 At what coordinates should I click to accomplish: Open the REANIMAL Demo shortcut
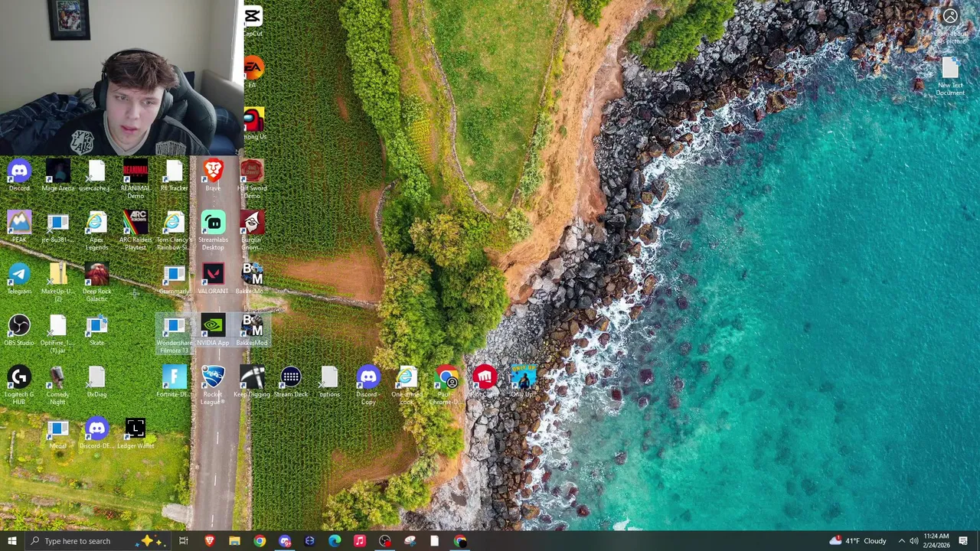(136, 179)
